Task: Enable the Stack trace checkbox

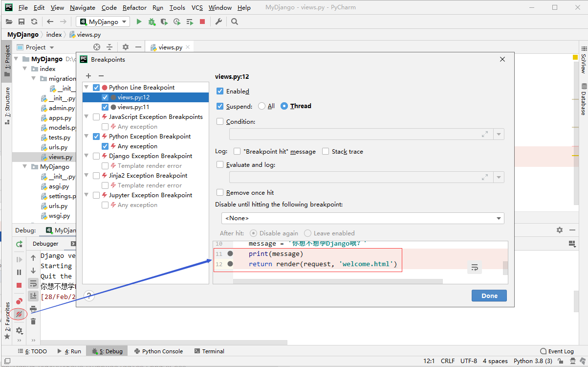Action: [x=326, y=151]
